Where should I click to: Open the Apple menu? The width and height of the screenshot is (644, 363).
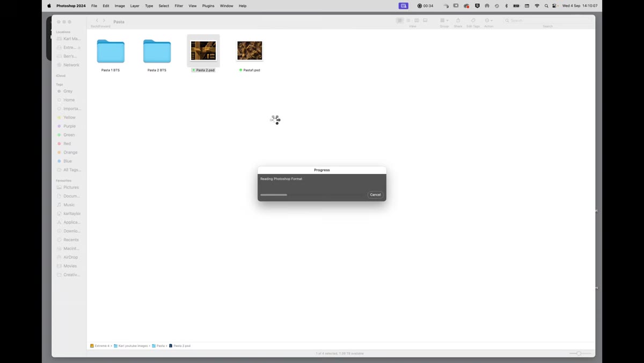(x=49, y=6)
